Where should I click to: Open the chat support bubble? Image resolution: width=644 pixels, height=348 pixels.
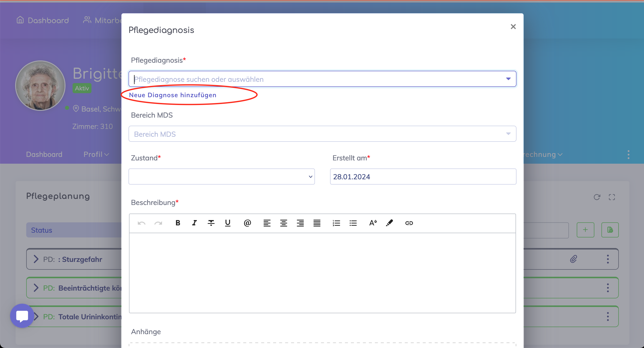point(22,316)
